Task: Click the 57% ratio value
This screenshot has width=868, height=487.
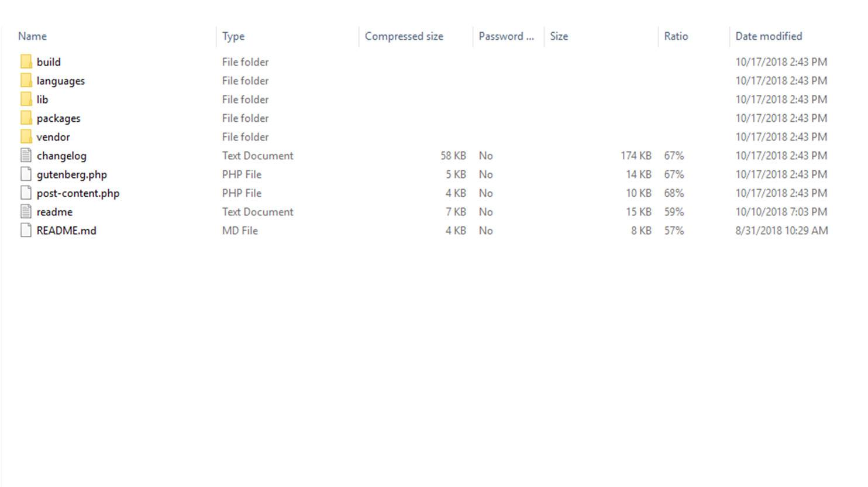Action: click(x=674, y=231)
